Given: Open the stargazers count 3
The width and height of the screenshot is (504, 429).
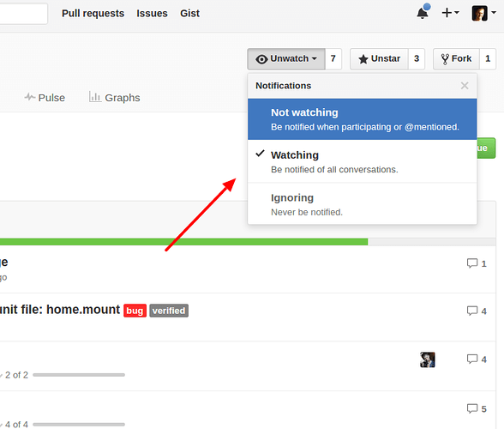Looking at the screenshot, I should (417, 59).
